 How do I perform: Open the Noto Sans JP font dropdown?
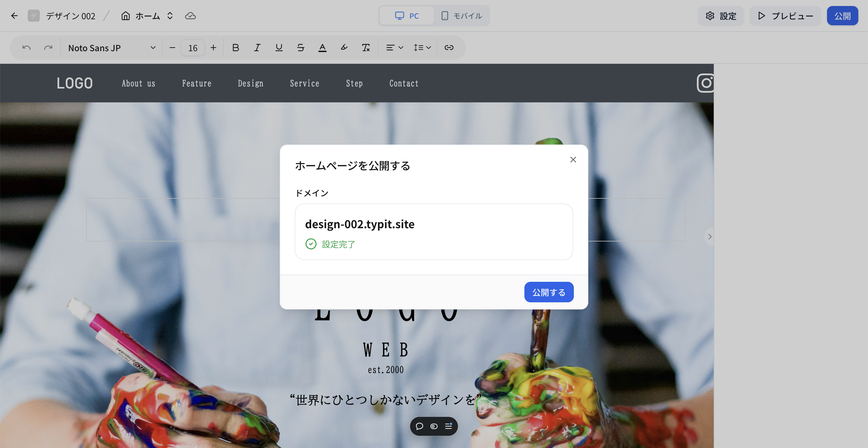click(112, 48)
